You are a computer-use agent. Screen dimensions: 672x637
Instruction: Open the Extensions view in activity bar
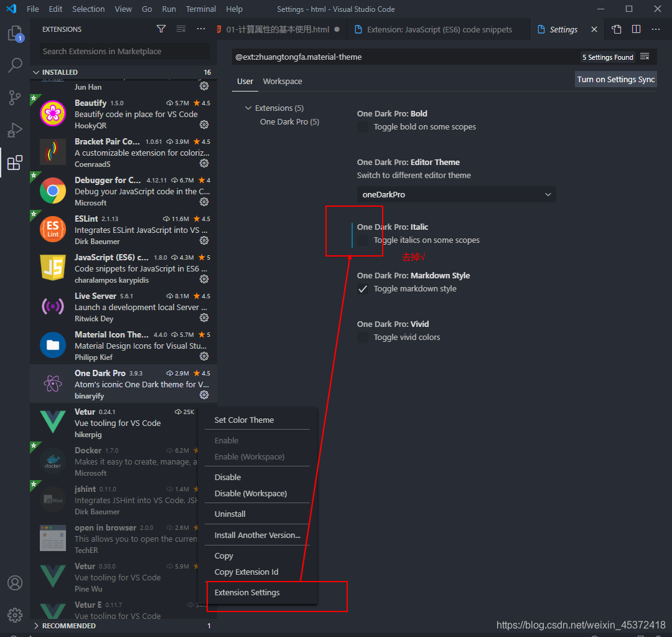(15, 163)
